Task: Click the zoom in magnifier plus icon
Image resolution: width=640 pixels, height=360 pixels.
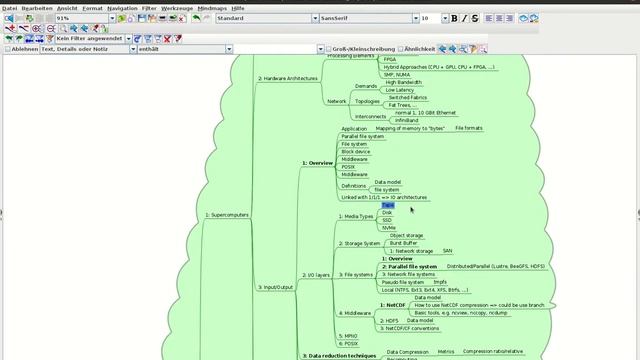Action: coord(36,29)
